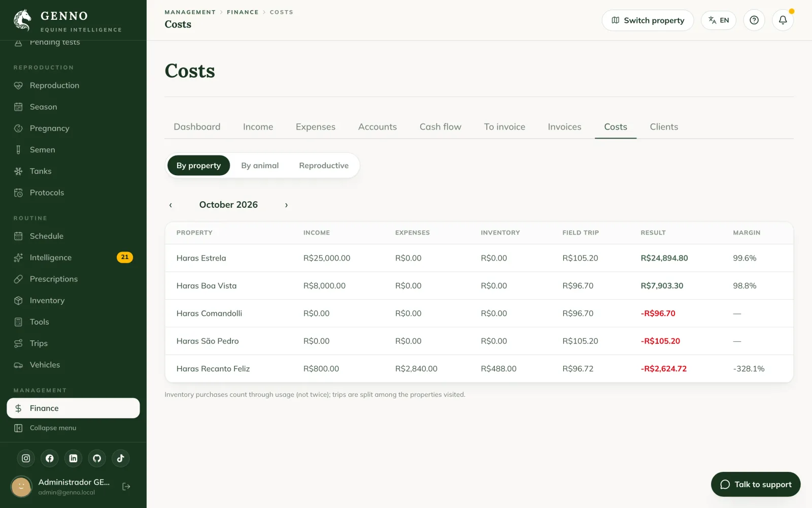Viewport: 812px width, 508px height.
Task: Click the admin@genno.local account email
Action: 66,493
